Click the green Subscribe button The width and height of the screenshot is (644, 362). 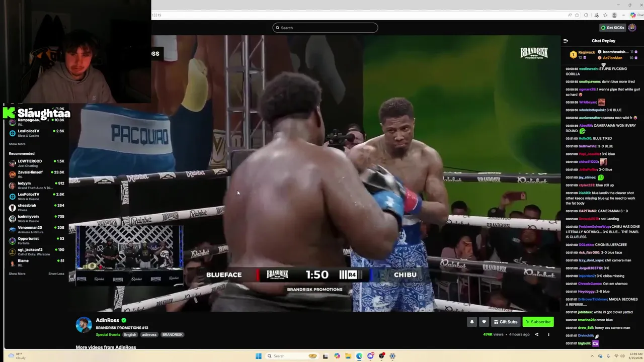pos(538,322)
